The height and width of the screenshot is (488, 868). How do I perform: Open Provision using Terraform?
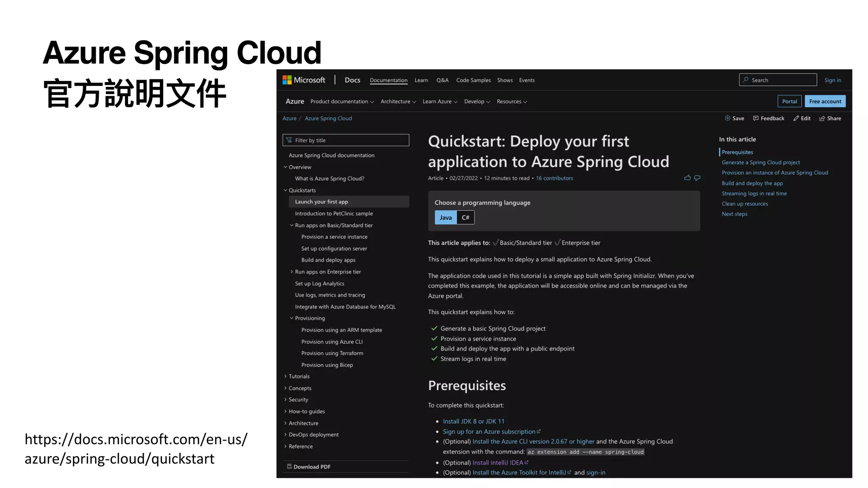332,353
